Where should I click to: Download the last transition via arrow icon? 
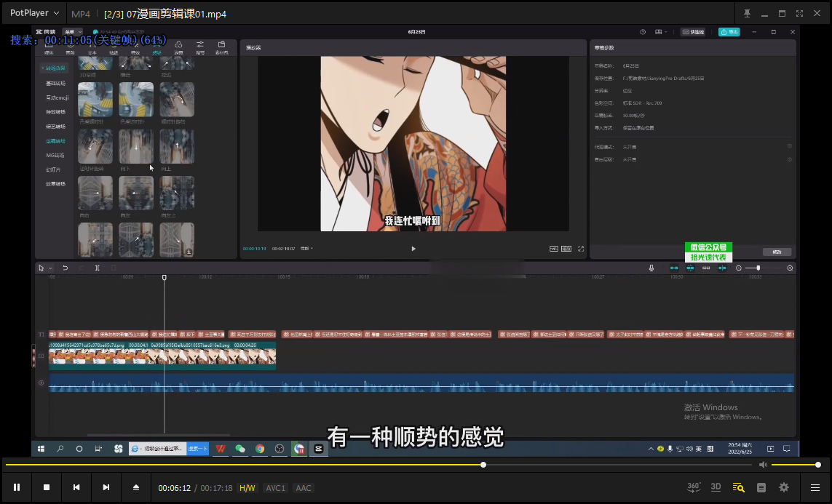click(x=189, y=252)
